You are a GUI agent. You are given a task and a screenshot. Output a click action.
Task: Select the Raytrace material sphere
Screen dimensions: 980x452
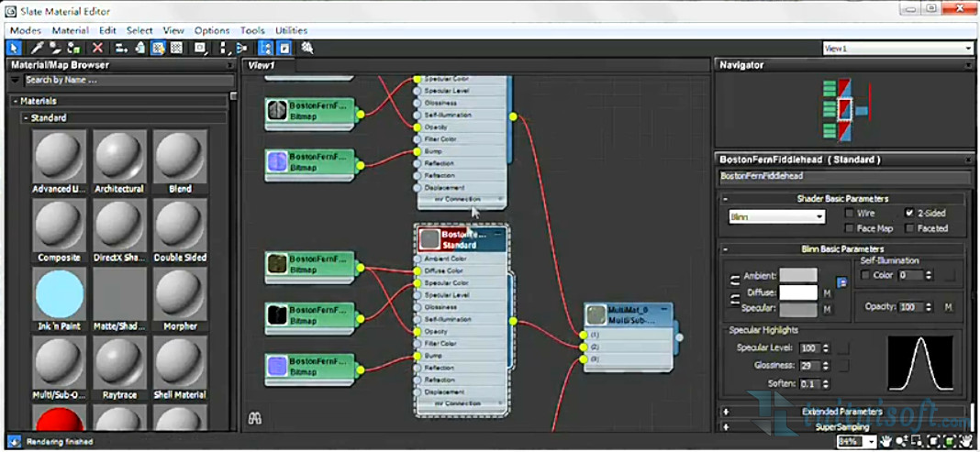[x=119, y=363]
